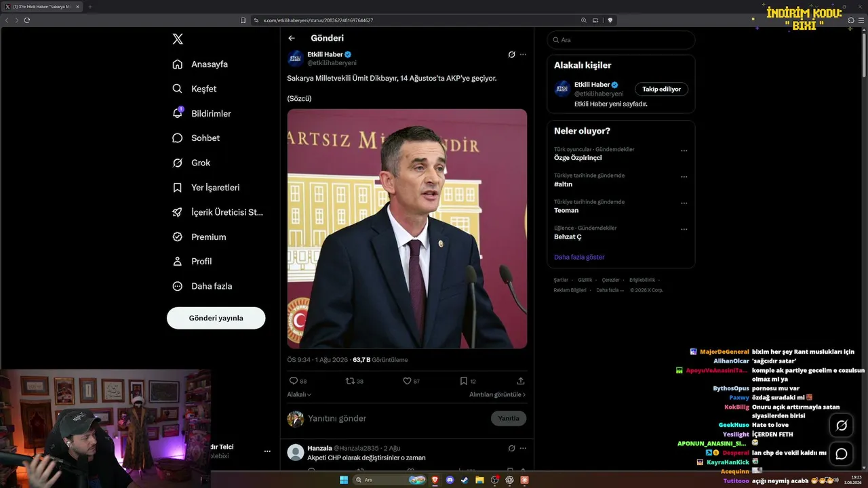The width and height of the screenshot is (868, 488).
Task: Reload the page in the browser
Action: [27, 20]
